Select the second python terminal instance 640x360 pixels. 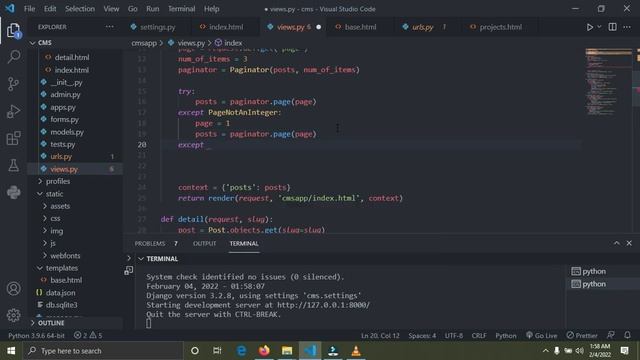click(x=589, y=284)
